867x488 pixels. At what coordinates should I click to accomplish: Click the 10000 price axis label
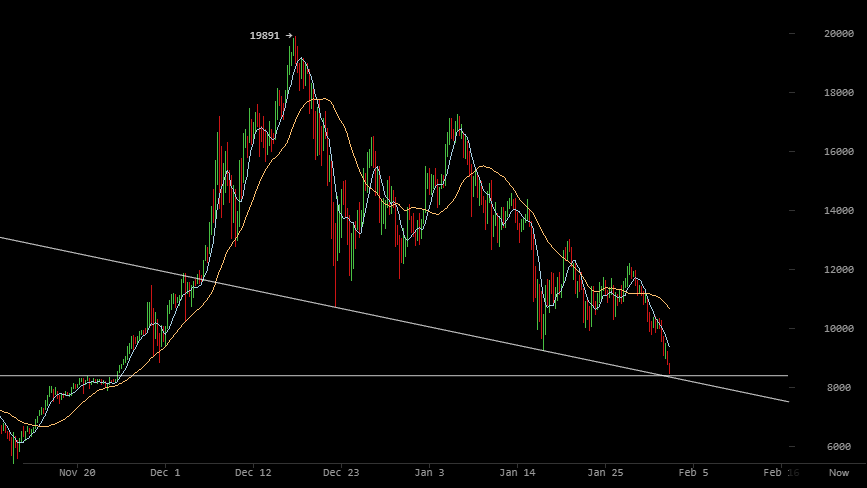click(x=839, y=328)
